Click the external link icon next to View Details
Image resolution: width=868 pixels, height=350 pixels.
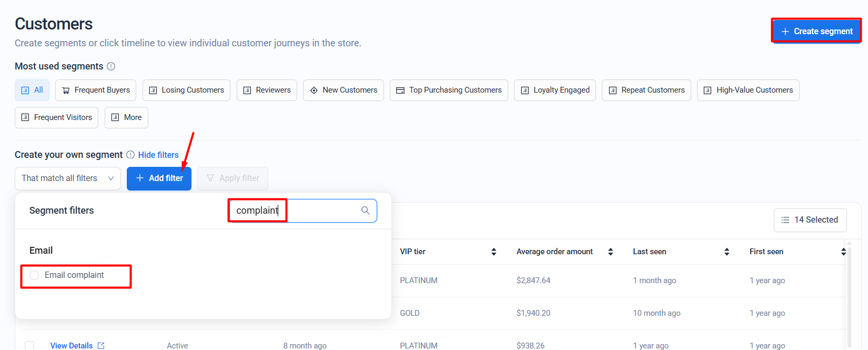[101, 346]
